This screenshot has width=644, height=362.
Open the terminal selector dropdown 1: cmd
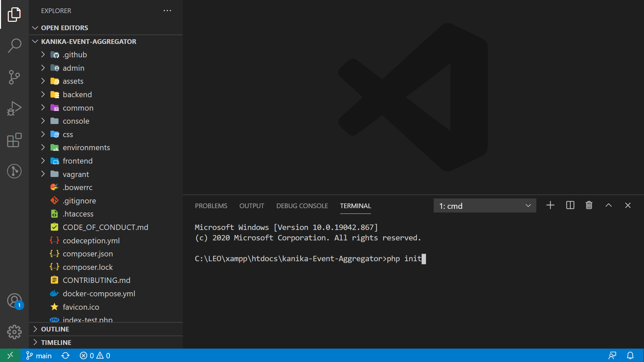485,206
